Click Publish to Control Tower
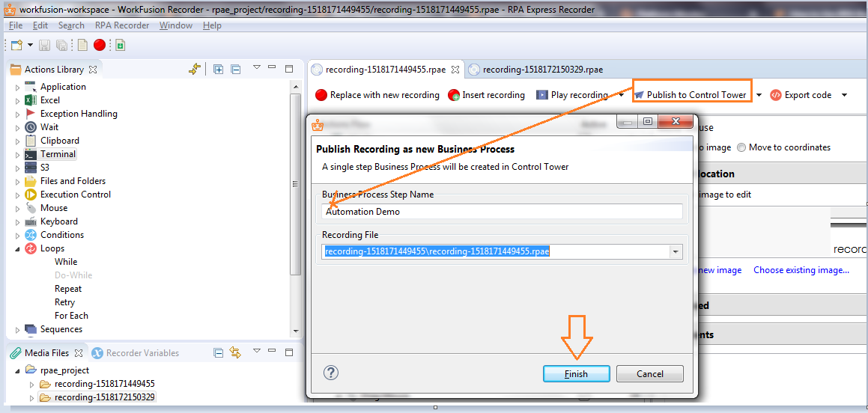Viewport: 868px width, 413px height. coord(692,95)
